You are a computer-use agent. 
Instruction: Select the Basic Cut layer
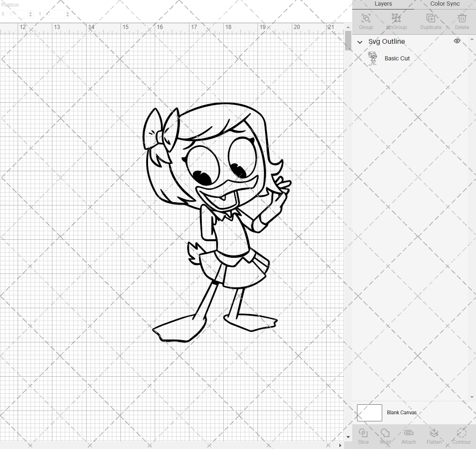click(x=397, y=58)
